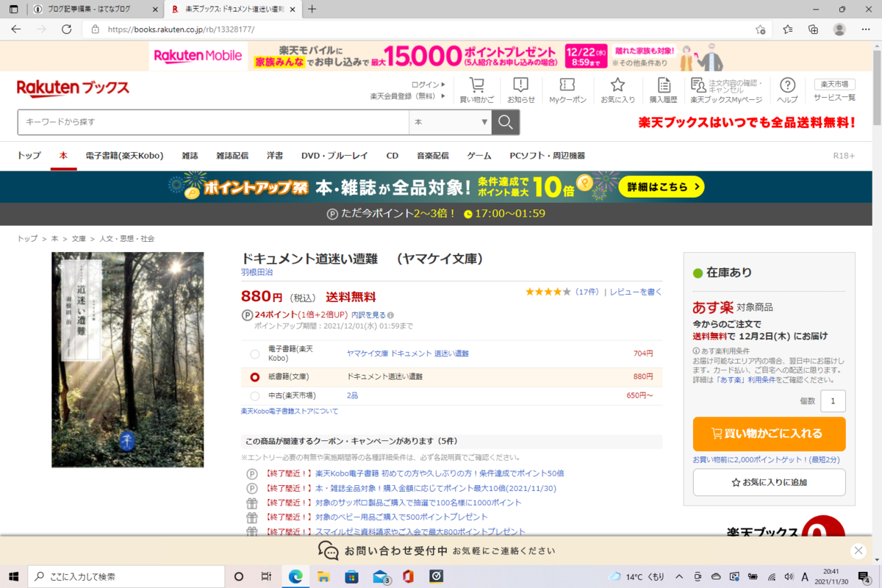Click browser address bar URL
Screen dimensions: 882x588
pos(181,29)
